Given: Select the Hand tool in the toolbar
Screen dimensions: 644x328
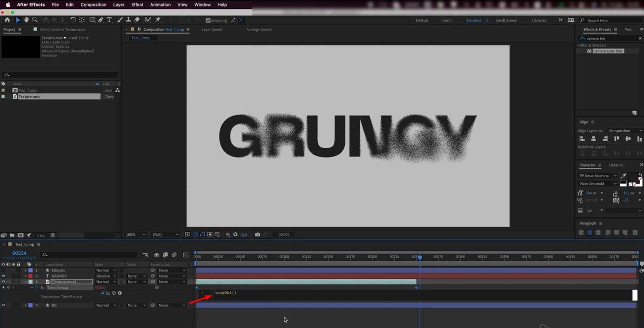Looking at the screenshot, I should click(x=26, y=20).
